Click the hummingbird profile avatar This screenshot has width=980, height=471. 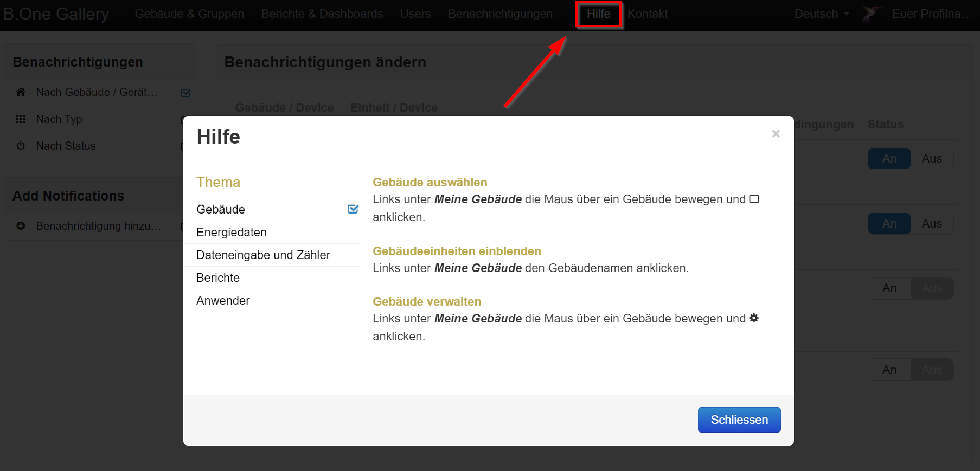871,14
